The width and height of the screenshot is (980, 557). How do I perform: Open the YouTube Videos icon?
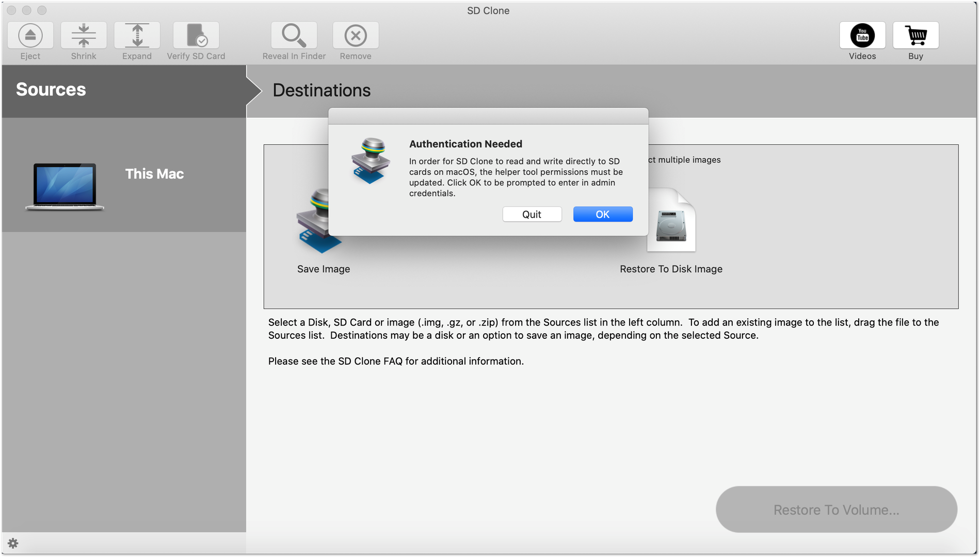pyautogui.click(x=862, y=35)
